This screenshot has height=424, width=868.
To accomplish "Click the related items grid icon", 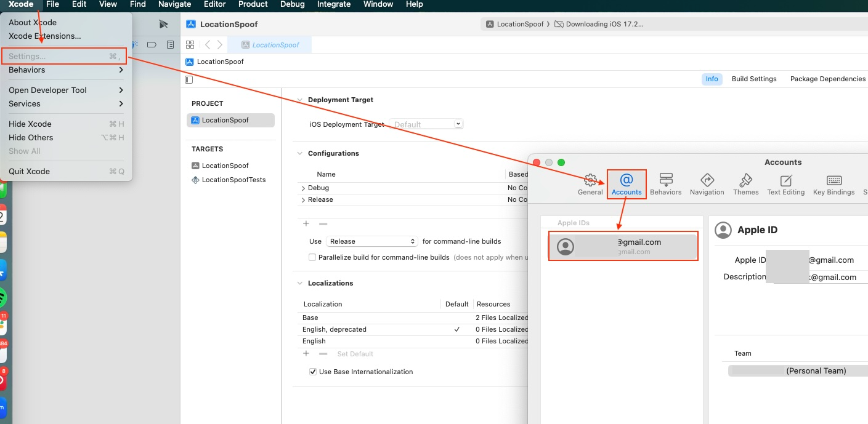I will (x=190, y=45).
